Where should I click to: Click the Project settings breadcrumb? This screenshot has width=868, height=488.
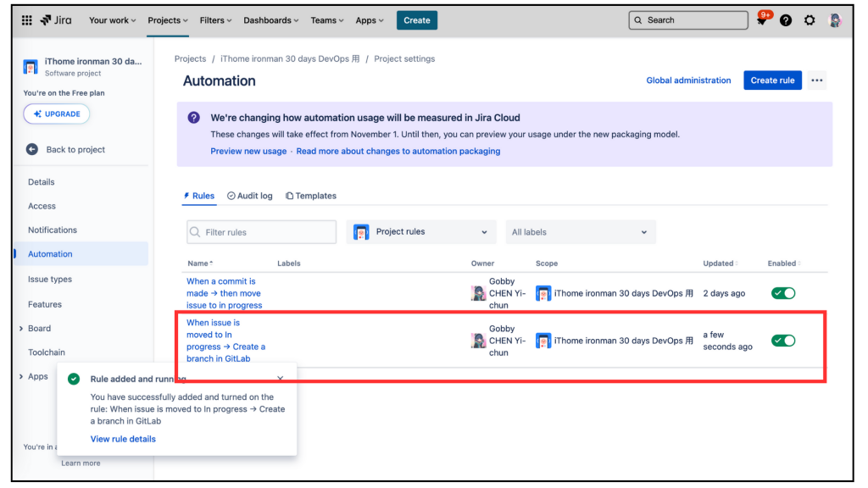point(404,58)
